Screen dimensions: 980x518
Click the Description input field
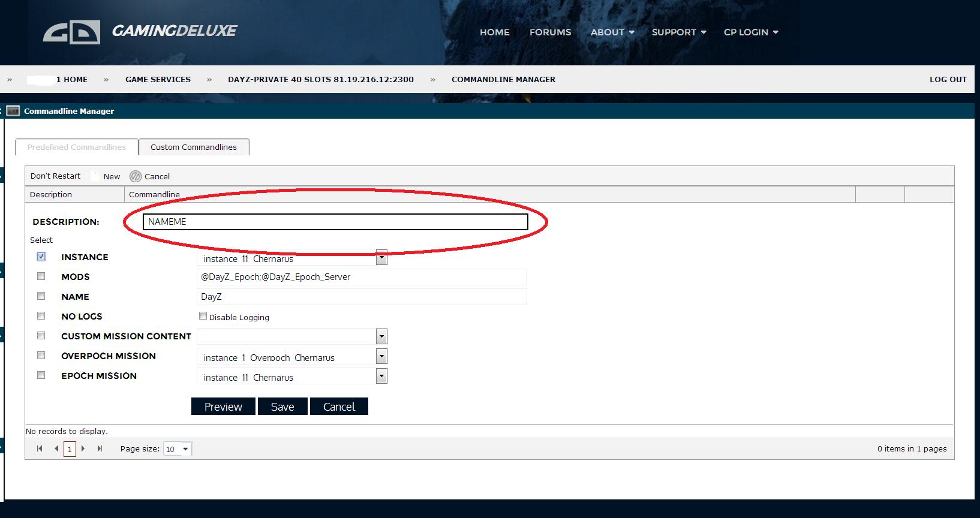(335, 222)
